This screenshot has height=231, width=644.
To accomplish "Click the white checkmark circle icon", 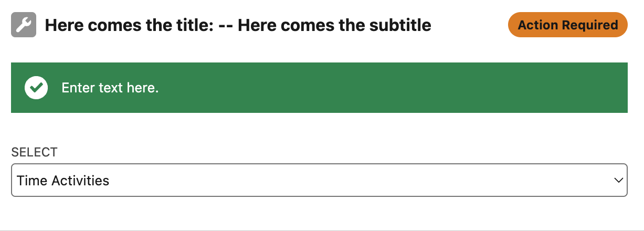I will [36, 88].
